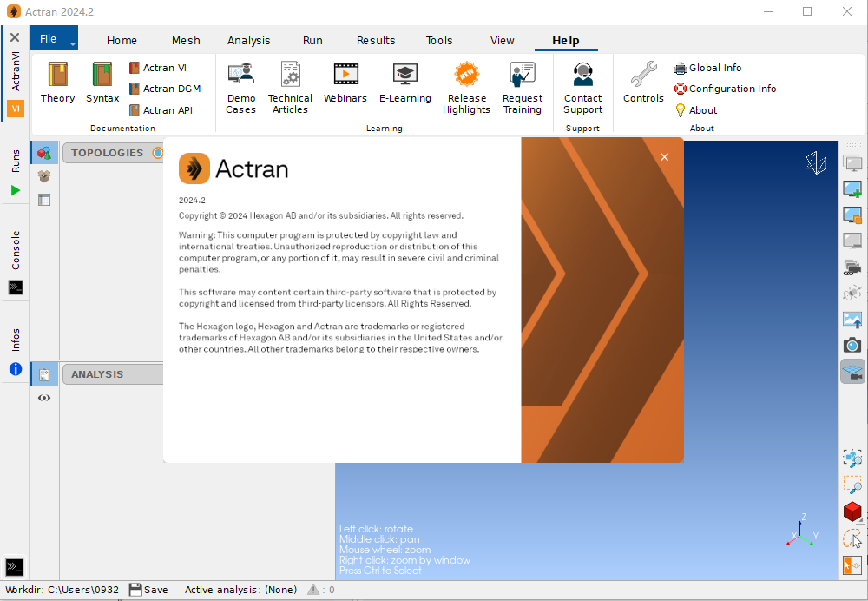Open Actran API documentation
868x601 pixels.
coord(161,110)
